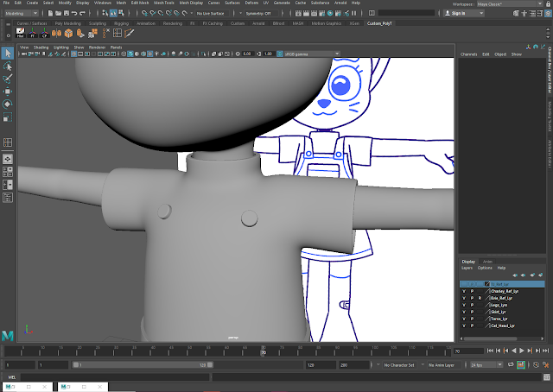553x392 pixels.
Task: Toggle smooth shade all in viewport toolbar
Action: 130,54
